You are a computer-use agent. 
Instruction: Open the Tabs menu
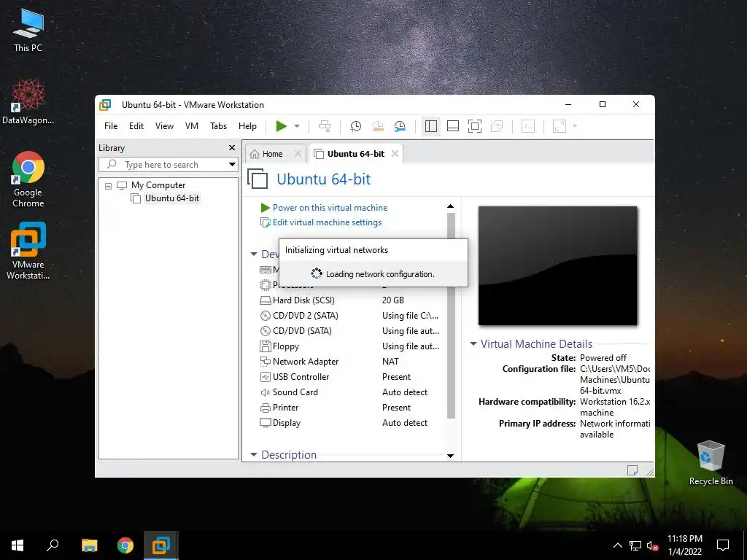point(219,126)
